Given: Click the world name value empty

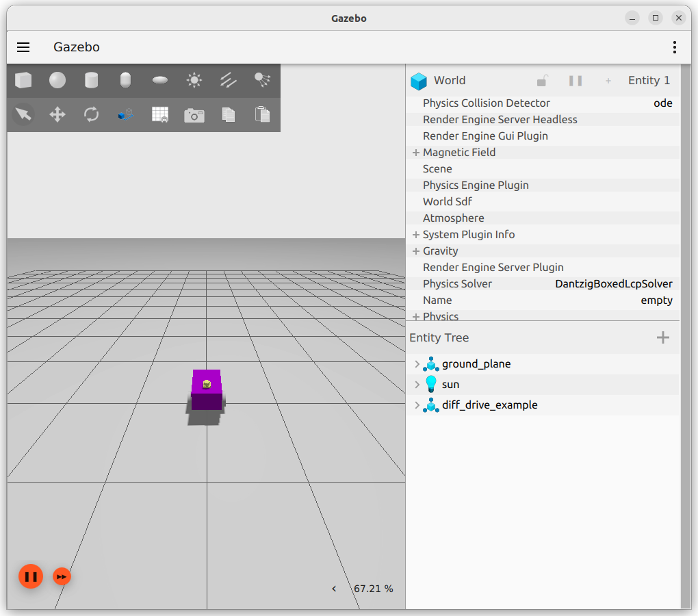Looking at the screenshot, I should 657,300.
